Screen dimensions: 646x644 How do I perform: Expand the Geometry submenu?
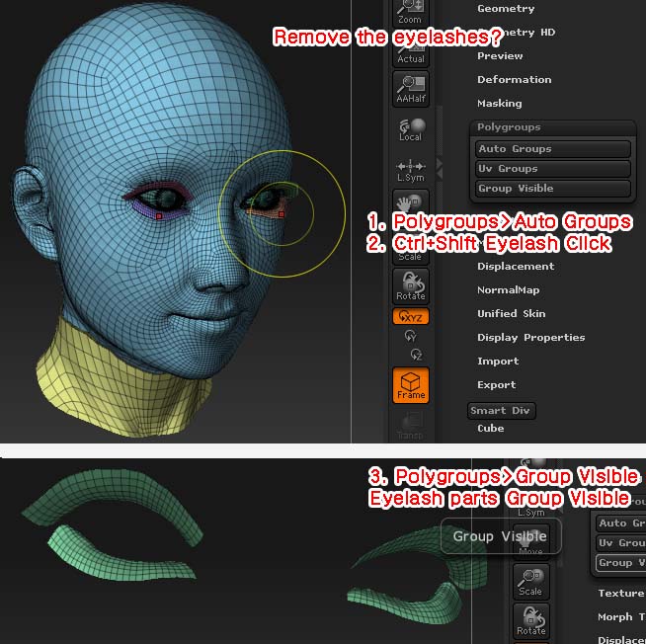[506, 8]
